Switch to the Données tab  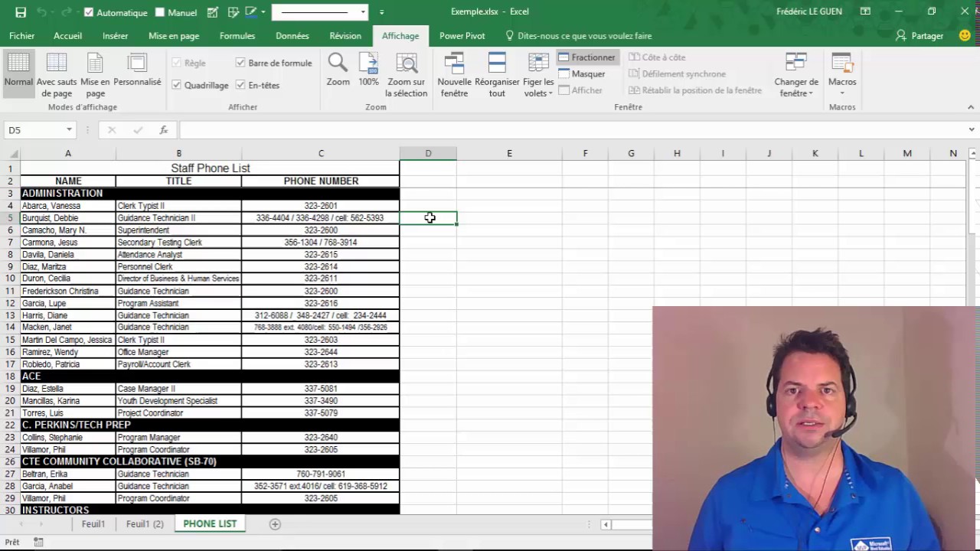[x=292, y=36]
